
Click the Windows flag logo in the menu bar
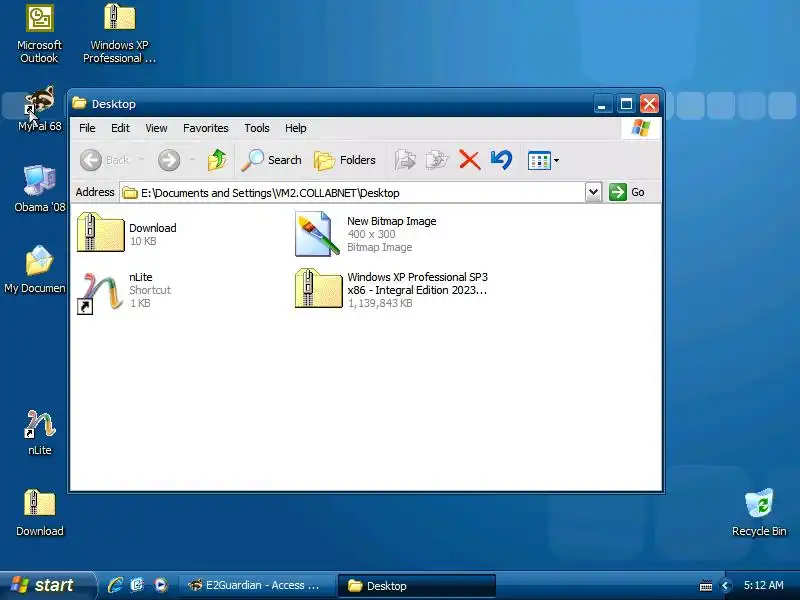coord(640,128)
